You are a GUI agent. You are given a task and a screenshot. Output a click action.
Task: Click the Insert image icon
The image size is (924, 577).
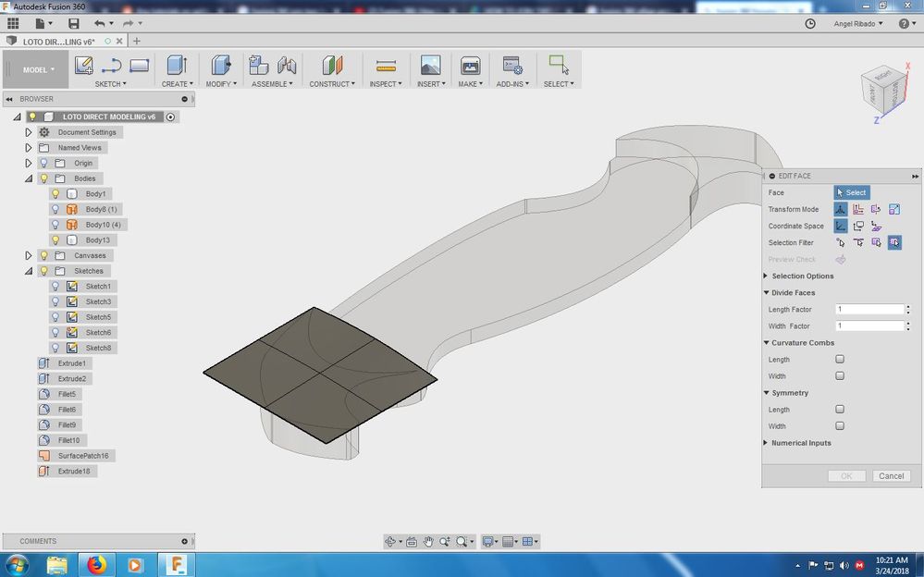click(x=430, y=66)
